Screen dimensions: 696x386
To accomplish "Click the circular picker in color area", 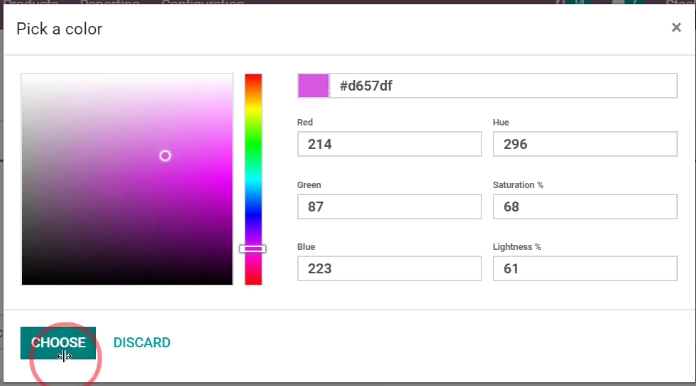I will point(165,156).
